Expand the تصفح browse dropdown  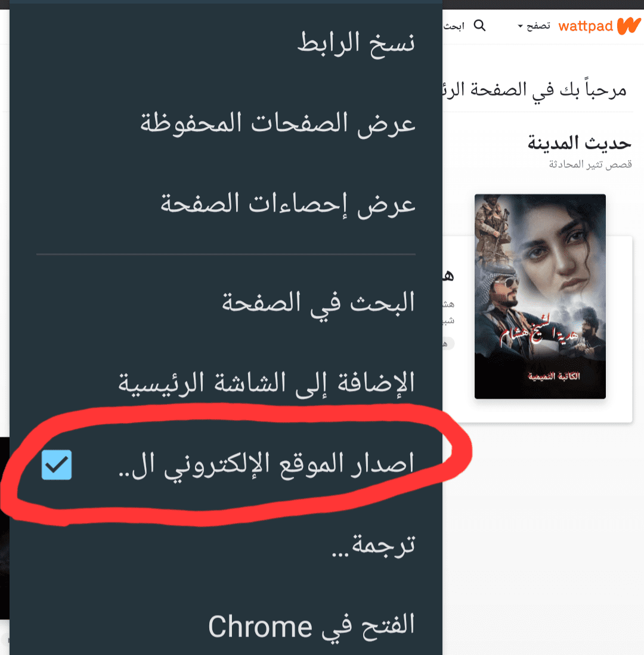pyautogui.click(x=534, y=26)
